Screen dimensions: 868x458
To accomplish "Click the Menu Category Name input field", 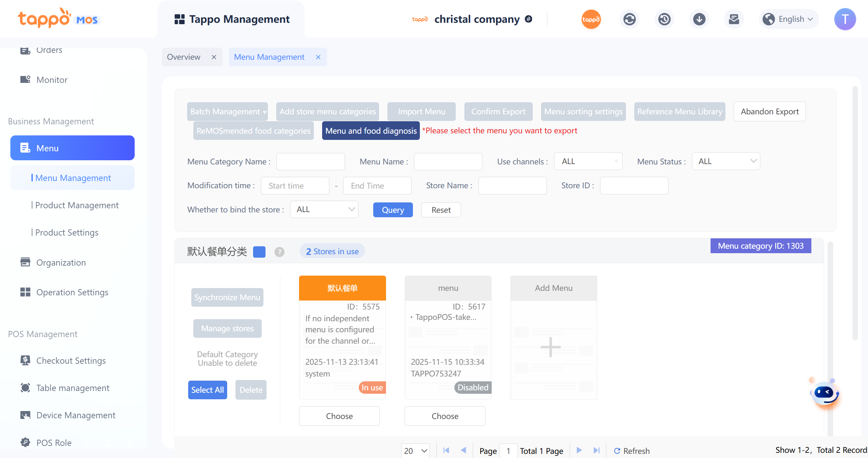I will [x=310, y=162].
